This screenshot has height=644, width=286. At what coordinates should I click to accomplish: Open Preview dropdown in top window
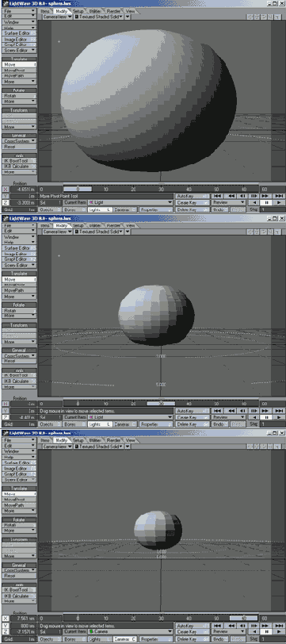(x=228, y=202)
